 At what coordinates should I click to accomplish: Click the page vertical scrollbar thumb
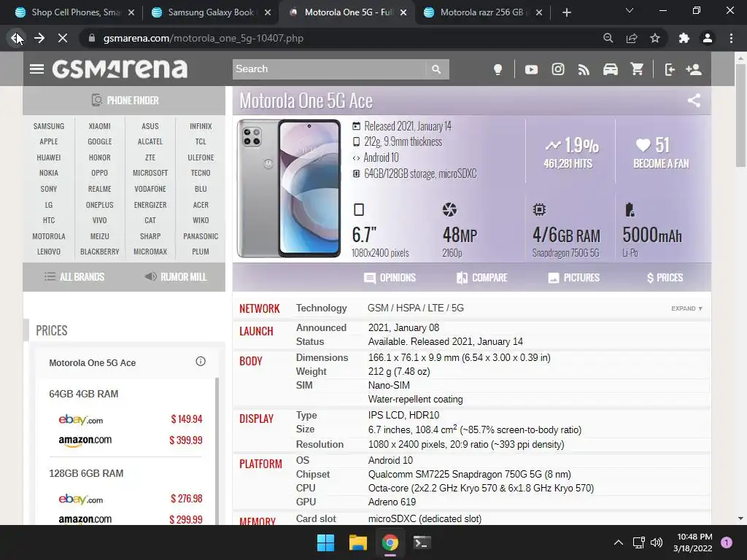click(x=740, y=117)
